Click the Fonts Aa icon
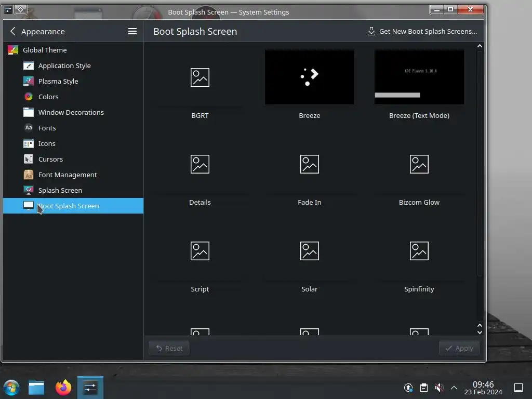The image size is (532, 399). [x=29, y=128]
